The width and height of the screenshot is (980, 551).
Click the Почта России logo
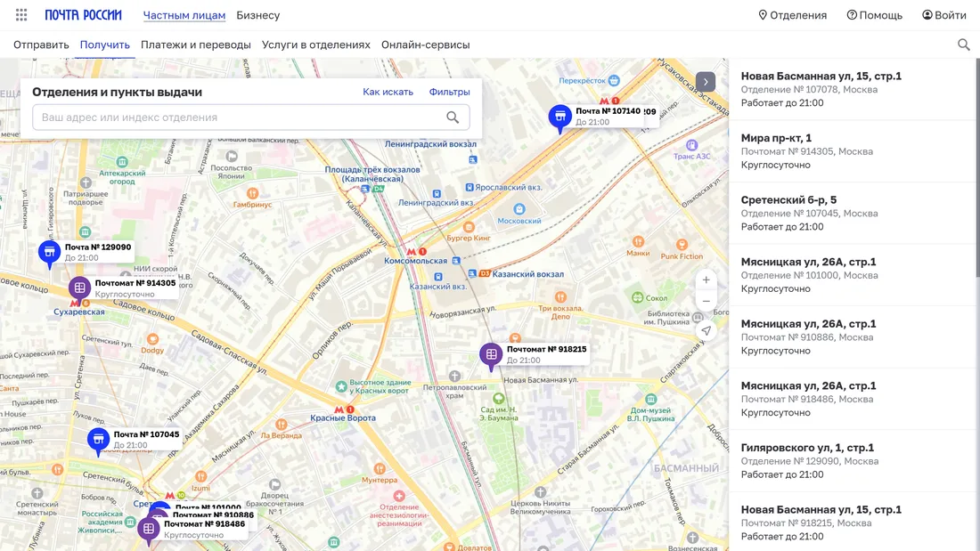point(86,14)
